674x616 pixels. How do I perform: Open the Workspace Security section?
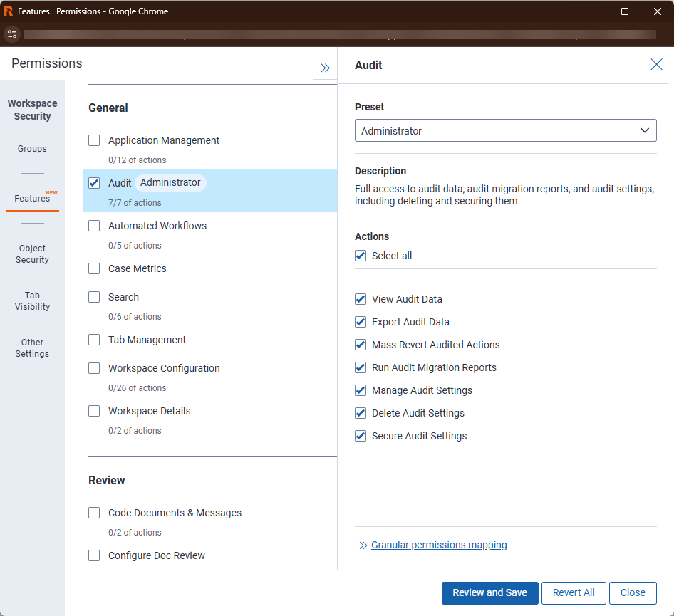[x=32, y=110]
